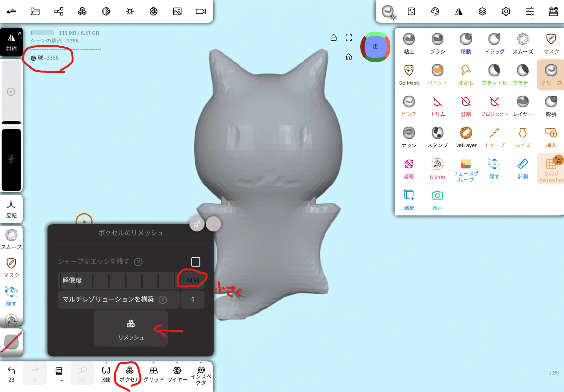Click the マルチレゾリューション value field 0
Screen dimensions: 564x392
(x=193, y=299)
